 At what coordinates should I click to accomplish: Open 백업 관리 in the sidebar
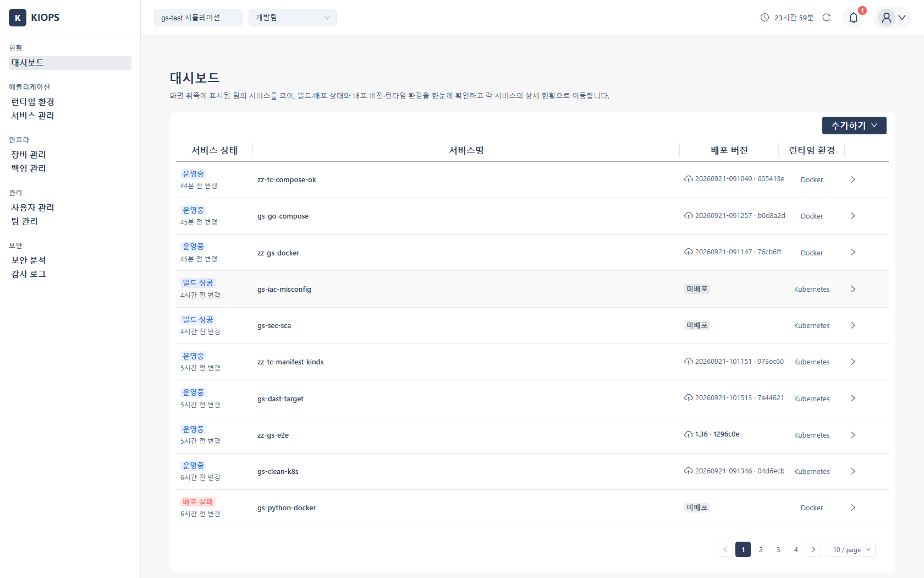tap(29, 168)
